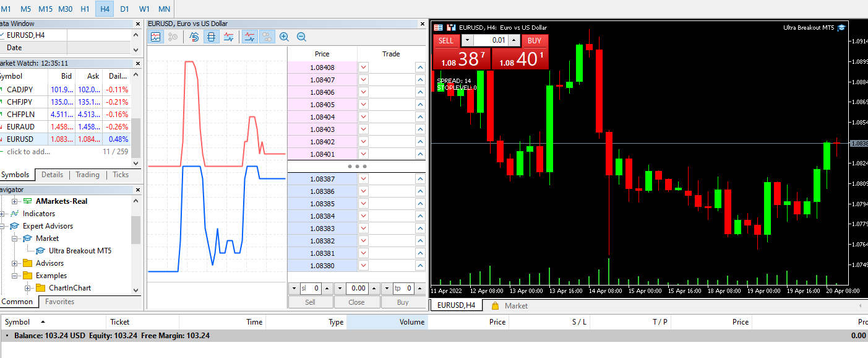
Task: Zoom in on the Depth of Market chart
Action: coord(284,37)
